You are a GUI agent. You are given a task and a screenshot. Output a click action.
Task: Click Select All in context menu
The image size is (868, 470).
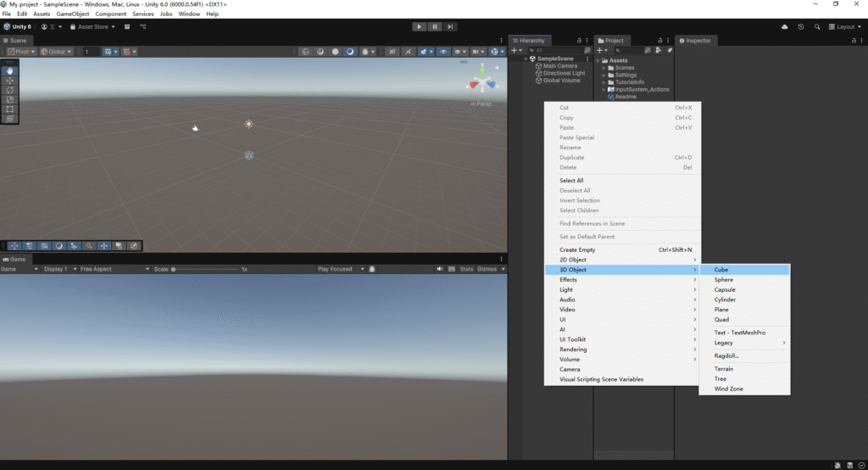pos(621,181)
